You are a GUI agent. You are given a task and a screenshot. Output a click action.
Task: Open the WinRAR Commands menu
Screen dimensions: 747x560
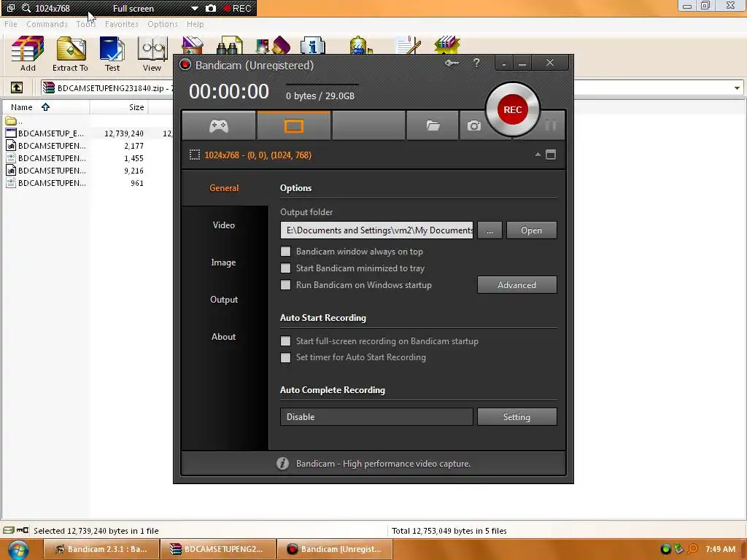(47, 24)
